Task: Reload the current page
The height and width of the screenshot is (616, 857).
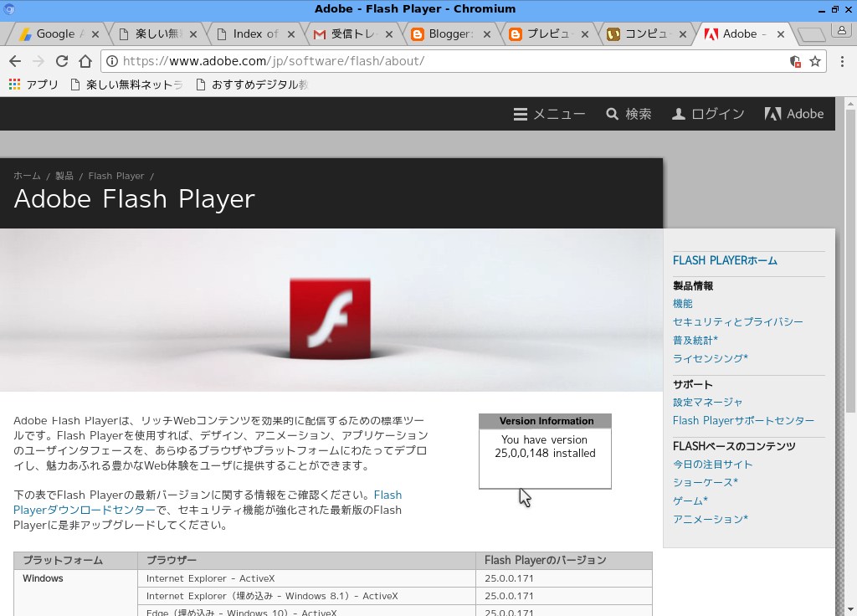Action: click(62, 61)
